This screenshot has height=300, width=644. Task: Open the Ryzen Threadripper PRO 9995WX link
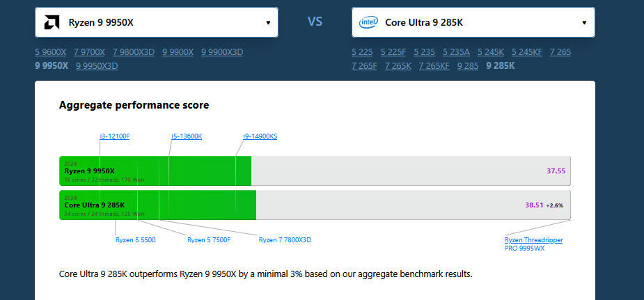click(533, 244)
